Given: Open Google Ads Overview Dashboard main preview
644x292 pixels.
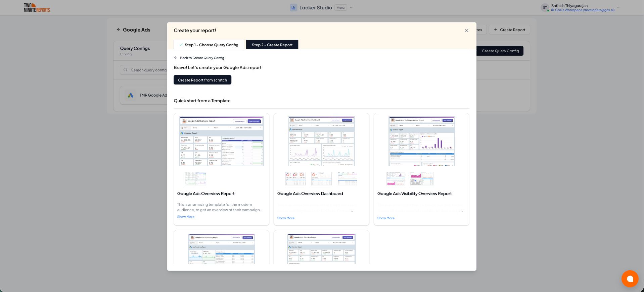Looking at the screenshot, I should (x=321, y=141).
